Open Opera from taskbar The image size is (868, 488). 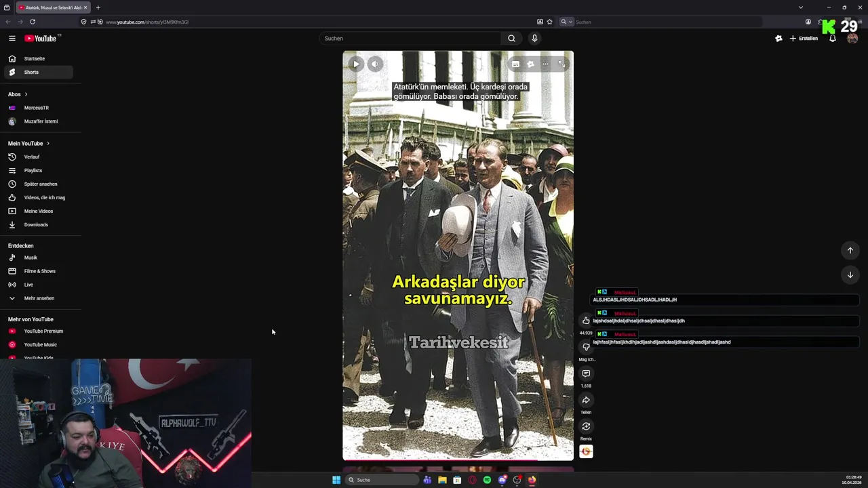pyautogui.click(x=472, y=480)
